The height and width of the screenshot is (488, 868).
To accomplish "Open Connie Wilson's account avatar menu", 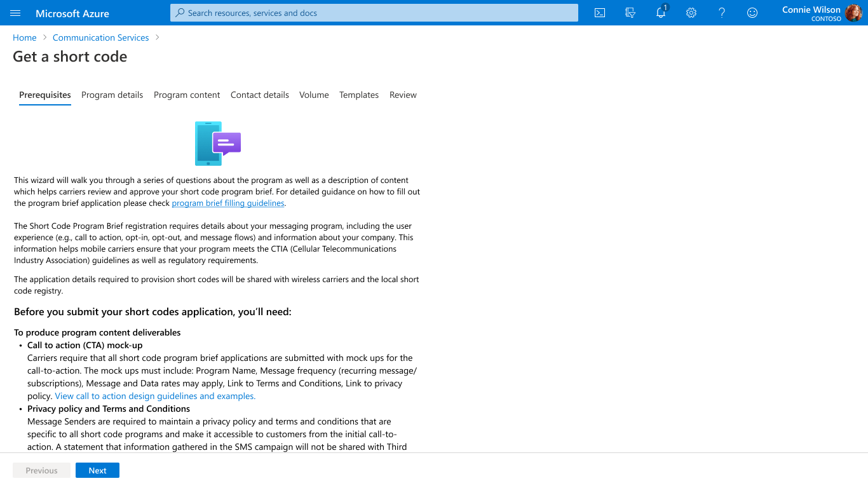I will tap(853, 13).
